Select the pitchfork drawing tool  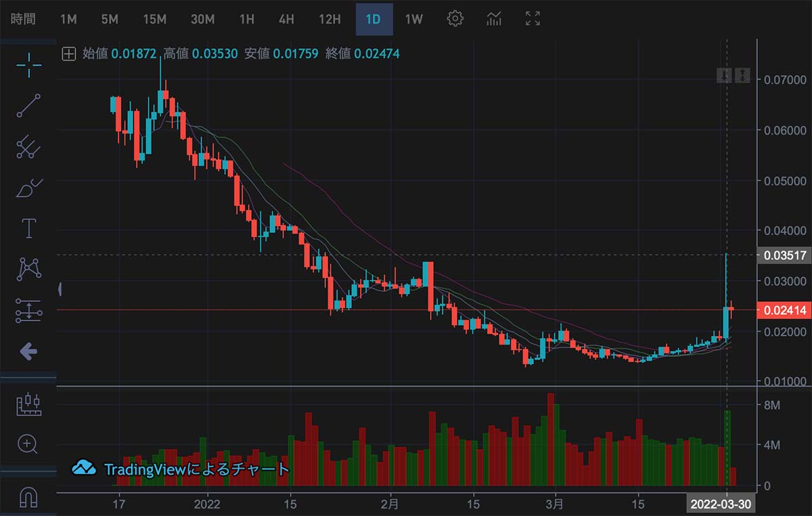pyautogui.click(x=28, y=146)
